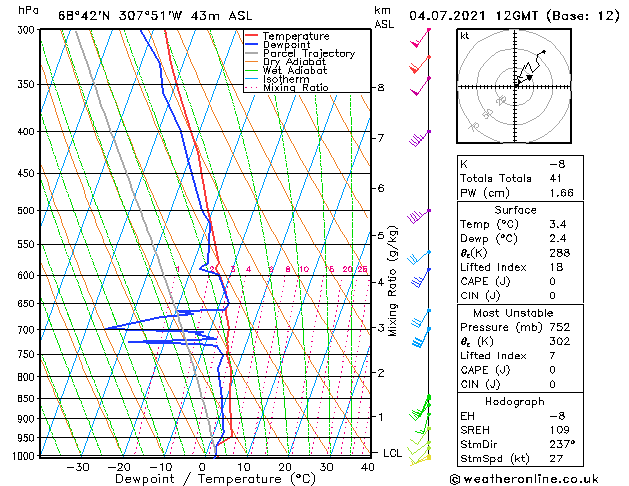Click the 0 temperature axis label
Viewport: 629px width, 486px height.
202,467
